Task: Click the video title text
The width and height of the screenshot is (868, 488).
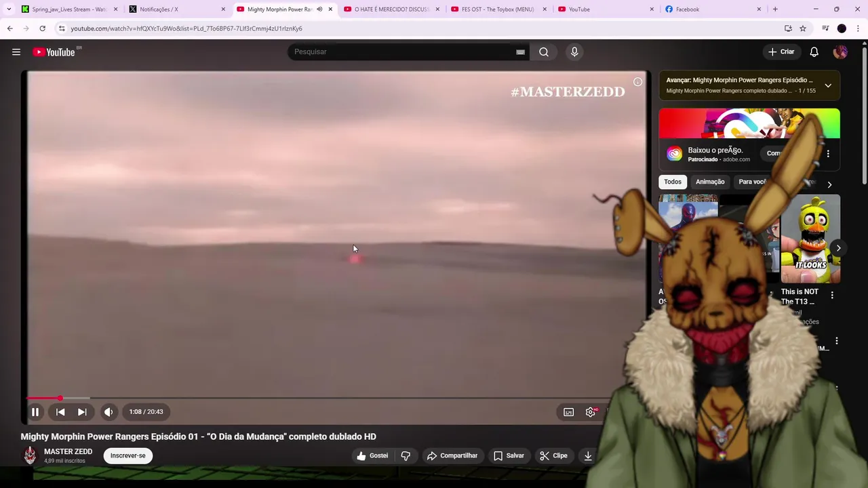Action: point(198,437)
